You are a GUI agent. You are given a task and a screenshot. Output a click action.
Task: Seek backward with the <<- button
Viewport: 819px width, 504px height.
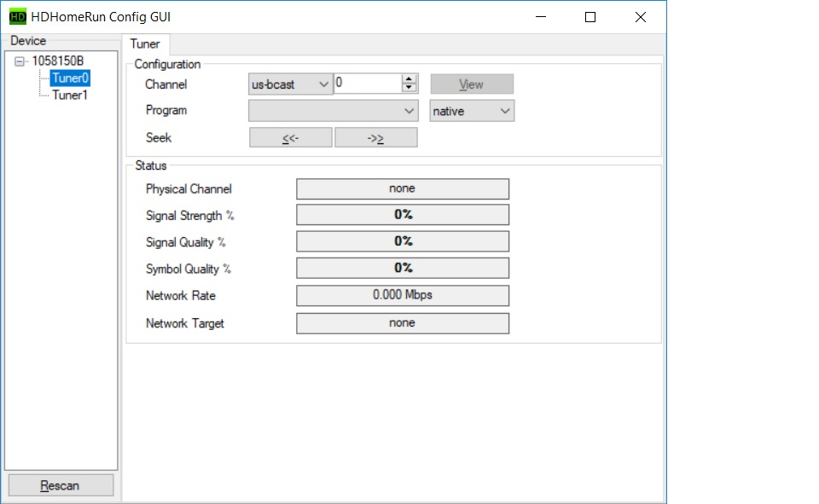(x=290, y=138)
